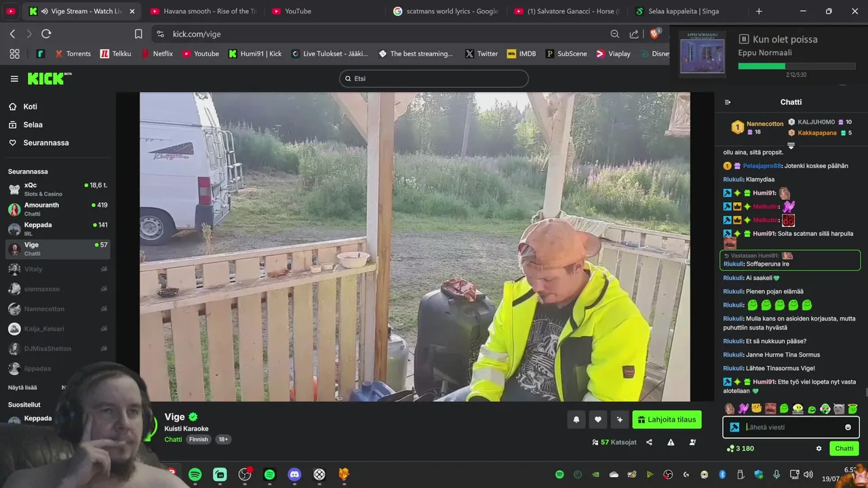Click the Chatti category link under title

point(173,439)
